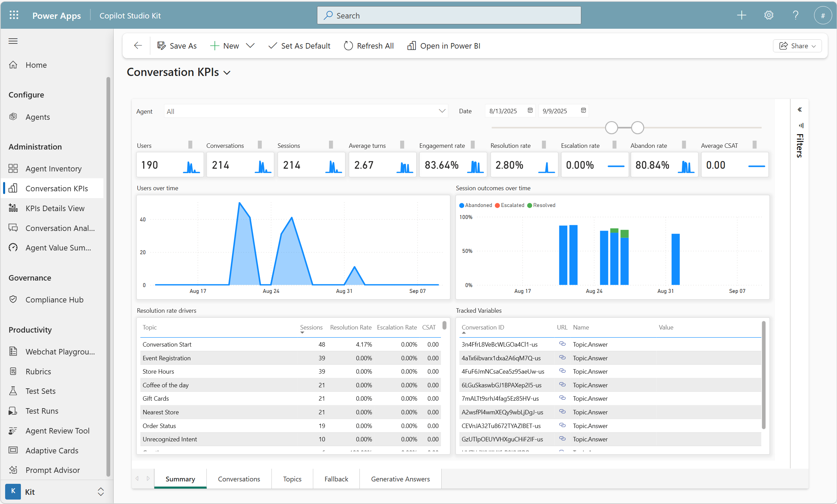Open the Generative Answers tab
837x504 pixels.
(400, 479)
